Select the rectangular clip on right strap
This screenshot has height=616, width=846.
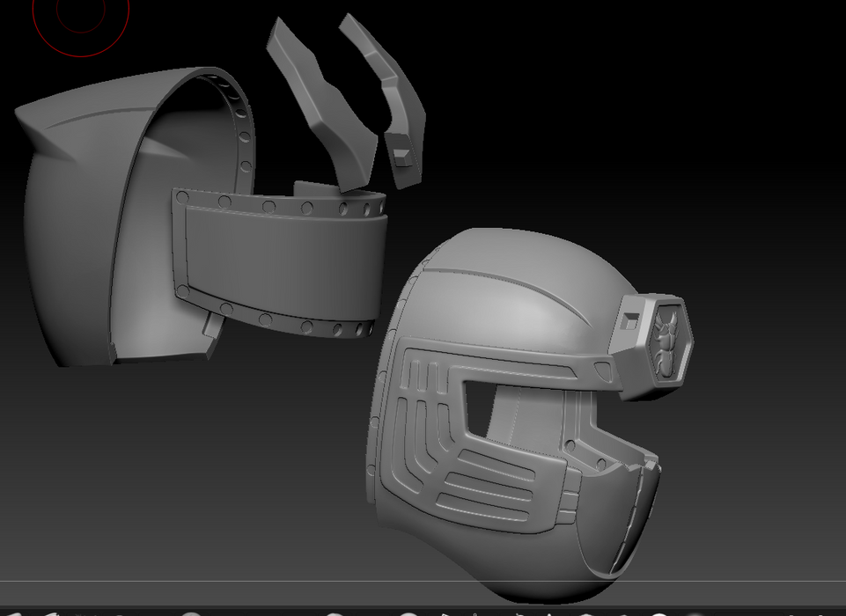click(x=401, y=157)
